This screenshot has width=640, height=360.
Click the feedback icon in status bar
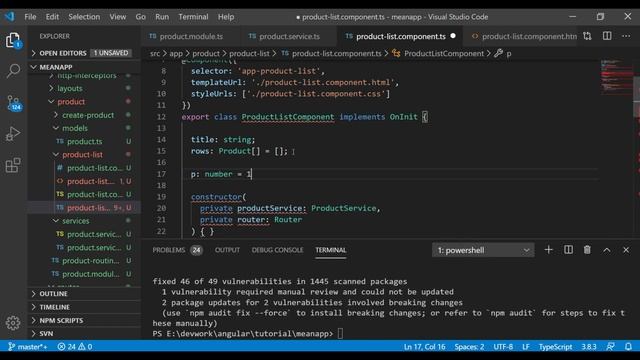(611, 347)
